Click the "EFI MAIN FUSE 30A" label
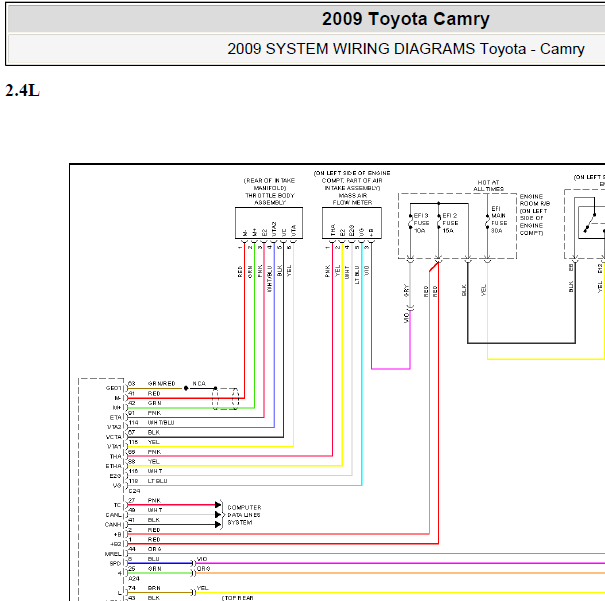This screenshot has height=601, width=605. point(498,219)
